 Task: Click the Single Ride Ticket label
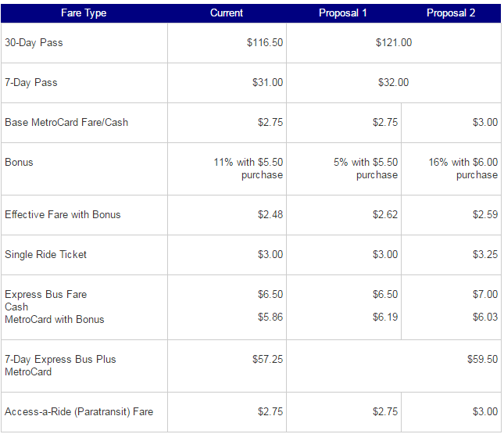click(46, 255)
